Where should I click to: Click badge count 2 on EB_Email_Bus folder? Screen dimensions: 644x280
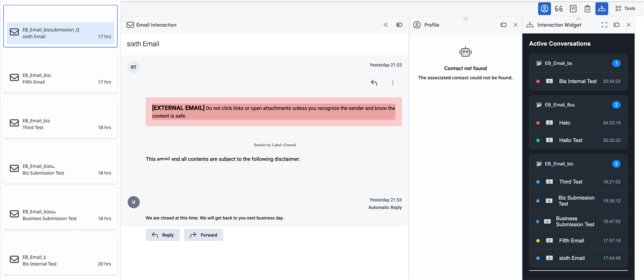(616, 105)
